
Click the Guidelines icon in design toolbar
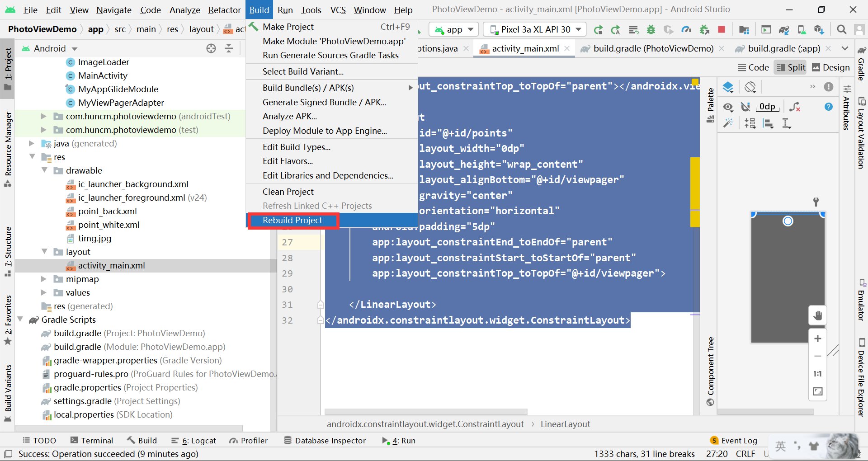point(787,123)
